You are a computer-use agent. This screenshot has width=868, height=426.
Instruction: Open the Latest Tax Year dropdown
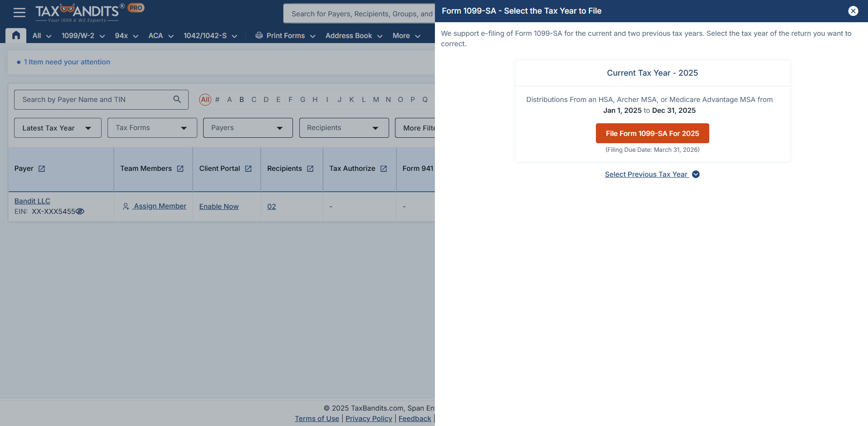click(x=57, y=128)
